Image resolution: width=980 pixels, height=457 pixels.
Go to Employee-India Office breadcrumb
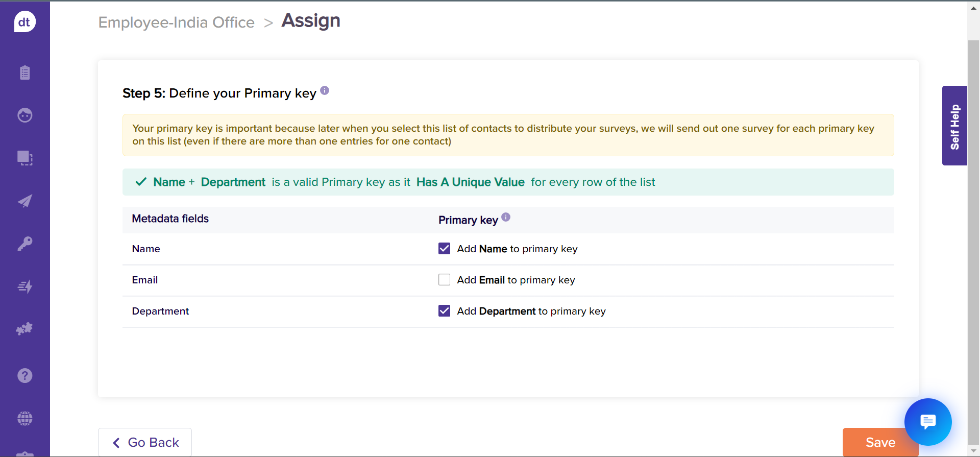[176, 22]
